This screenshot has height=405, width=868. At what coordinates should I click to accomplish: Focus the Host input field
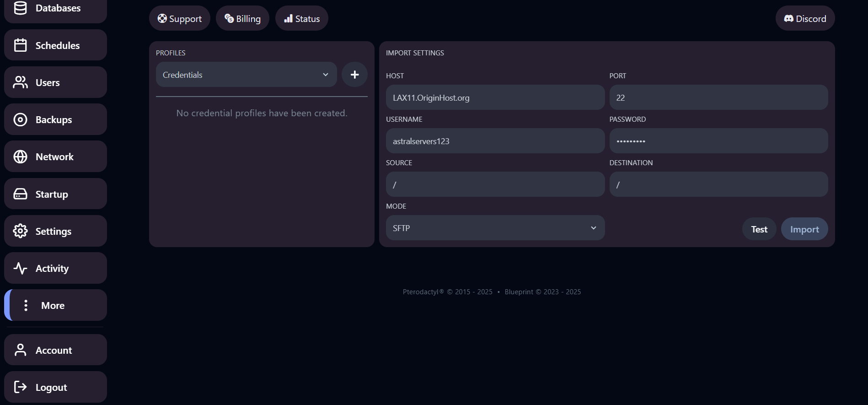(495, 97)
